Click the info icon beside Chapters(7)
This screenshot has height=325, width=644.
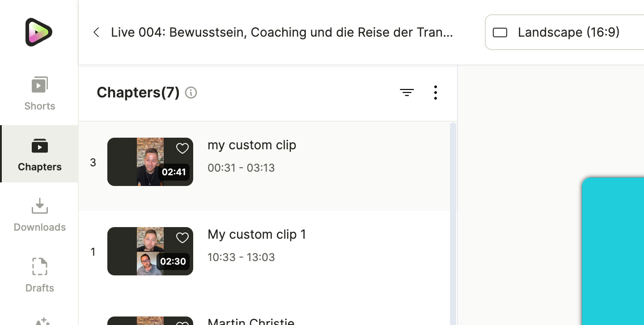coord(191,93)
